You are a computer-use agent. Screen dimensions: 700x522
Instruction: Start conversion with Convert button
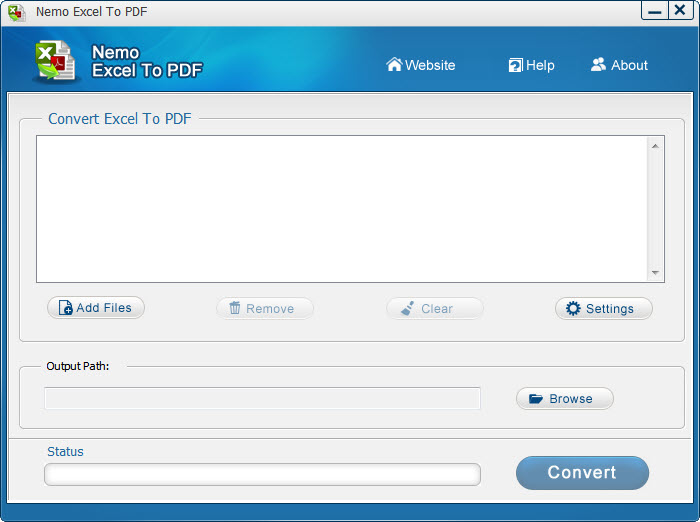pos(582,473)
